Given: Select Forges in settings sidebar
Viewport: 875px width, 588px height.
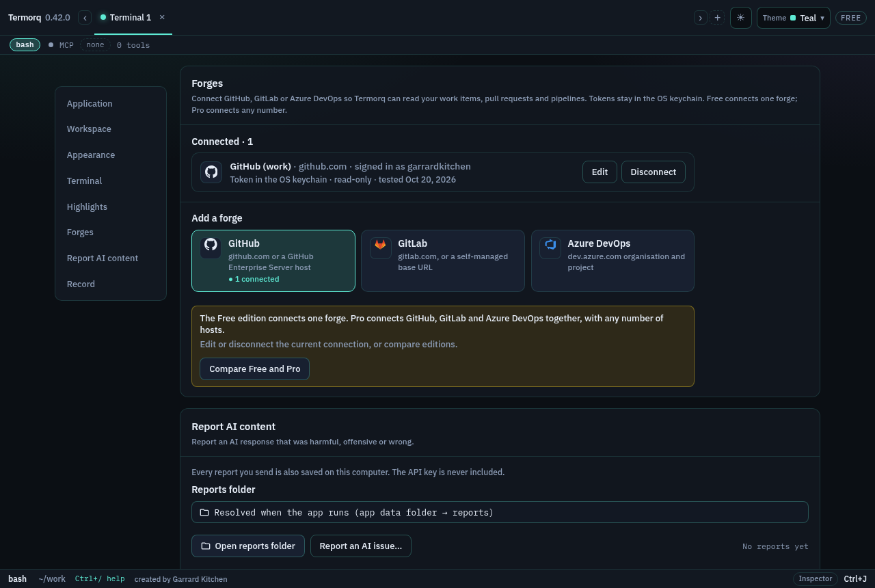Looking at the screenshot, I should click(80, 232).
